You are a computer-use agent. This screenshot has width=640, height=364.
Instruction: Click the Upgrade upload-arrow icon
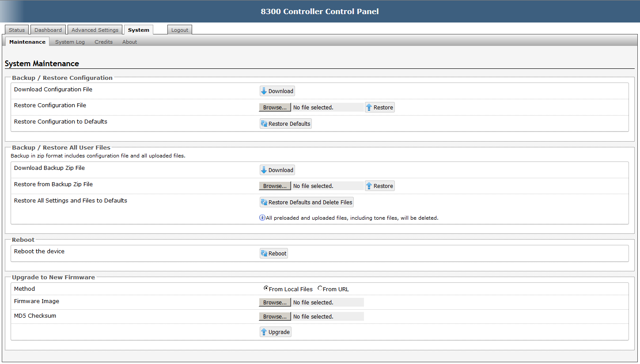pos(265,331)
